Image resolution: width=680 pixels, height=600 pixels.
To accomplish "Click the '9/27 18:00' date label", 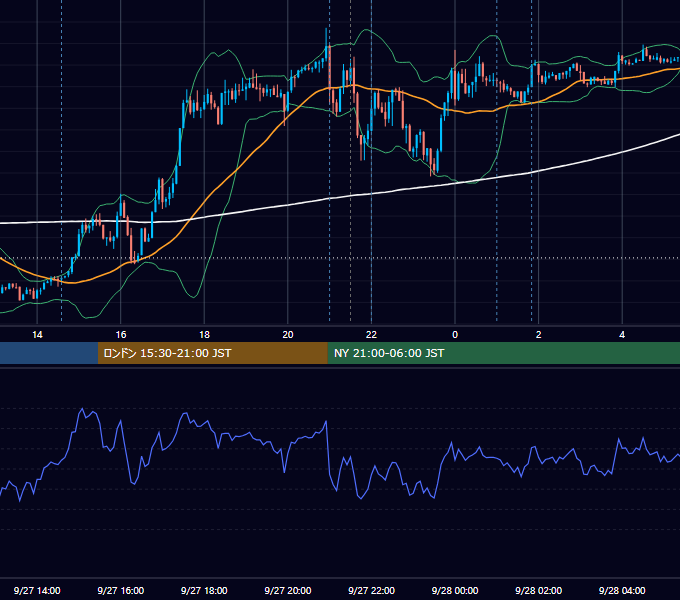I will click(x=204, y=590).
